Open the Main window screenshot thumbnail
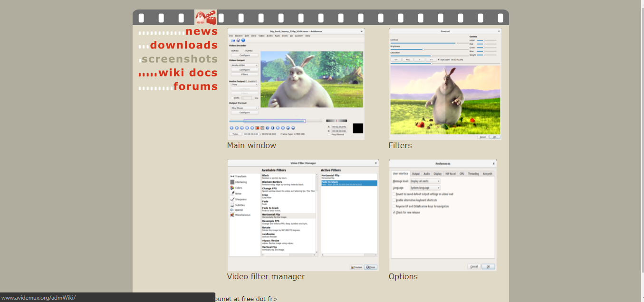Viewport: 644px width, 302px height. pos(296,84)
